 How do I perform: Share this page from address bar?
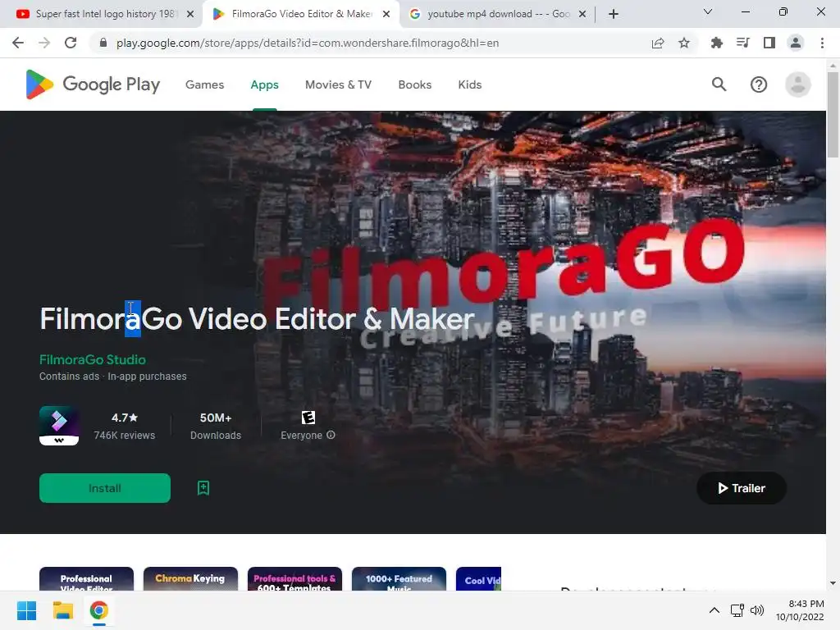click(x=658, y=43)
